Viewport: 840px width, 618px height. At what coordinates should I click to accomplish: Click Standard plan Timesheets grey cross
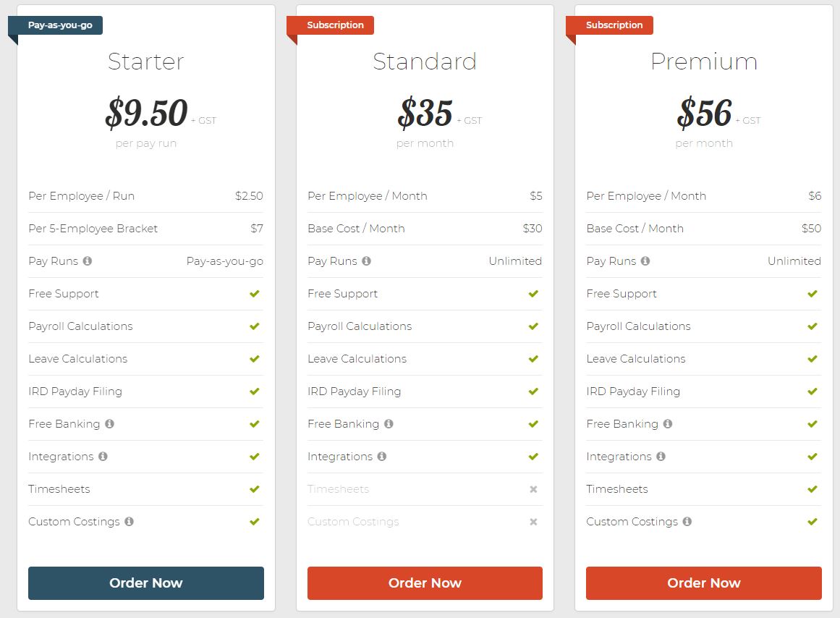click(533, 489)
